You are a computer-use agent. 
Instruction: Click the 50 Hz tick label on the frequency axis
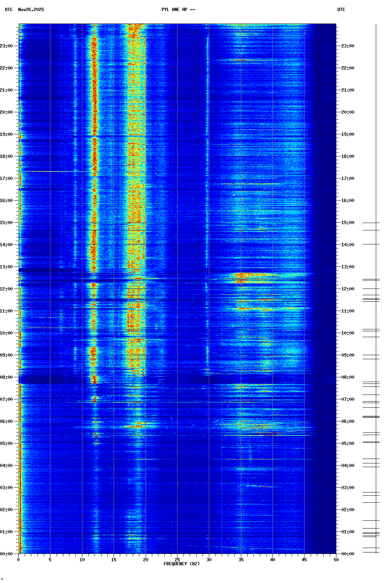[336, 560]
